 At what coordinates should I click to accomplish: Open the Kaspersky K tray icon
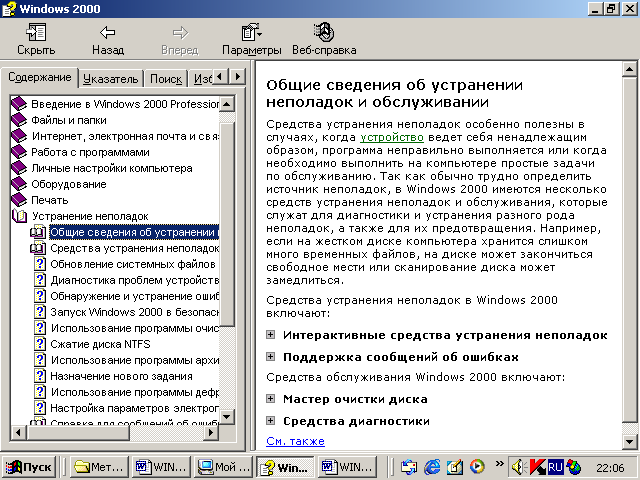pos(538,467)
